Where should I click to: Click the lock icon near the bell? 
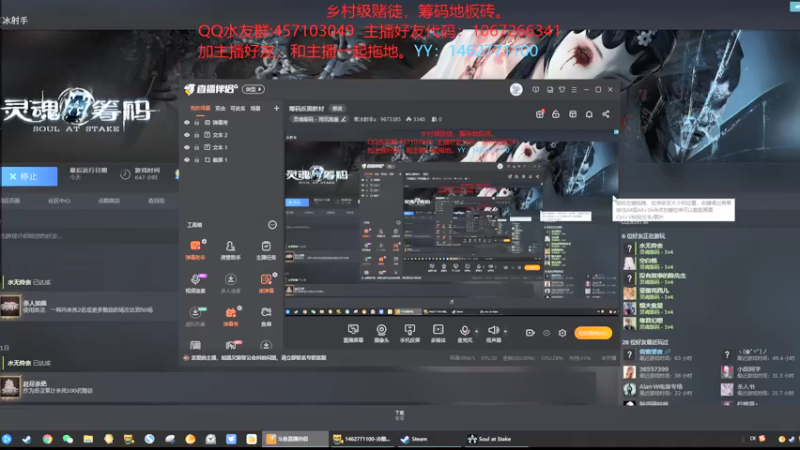pyautogui.click(x=556, y=114)
